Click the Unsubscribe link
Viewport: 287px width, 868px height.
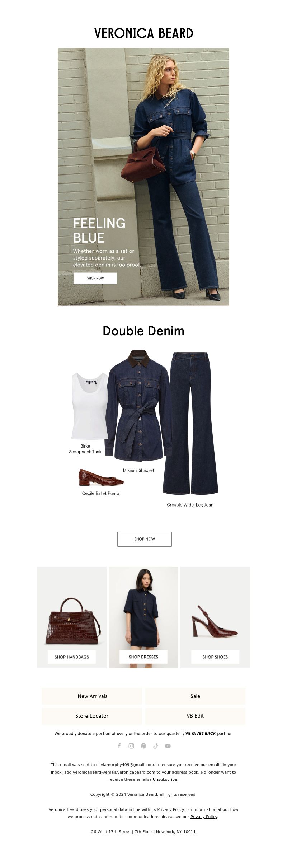click(x=165, y=779)
